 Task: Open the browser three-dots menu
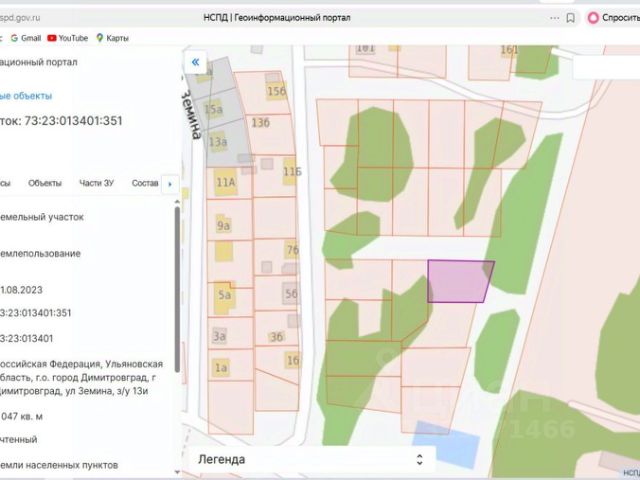pos(554,18)
